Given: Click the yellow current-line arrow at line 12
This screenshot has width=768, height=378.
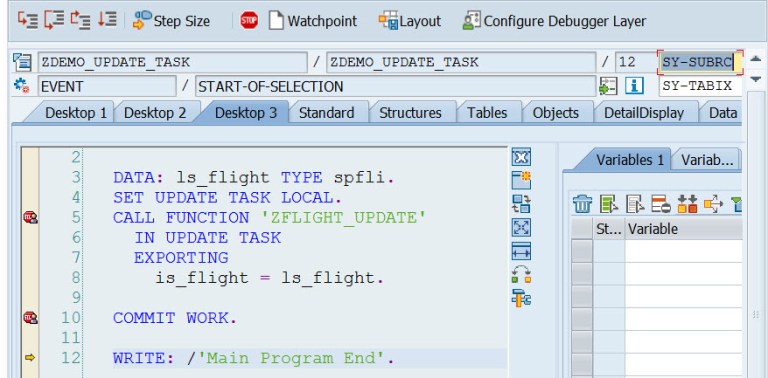Looking at the screenshot, I should pos(30,358).
